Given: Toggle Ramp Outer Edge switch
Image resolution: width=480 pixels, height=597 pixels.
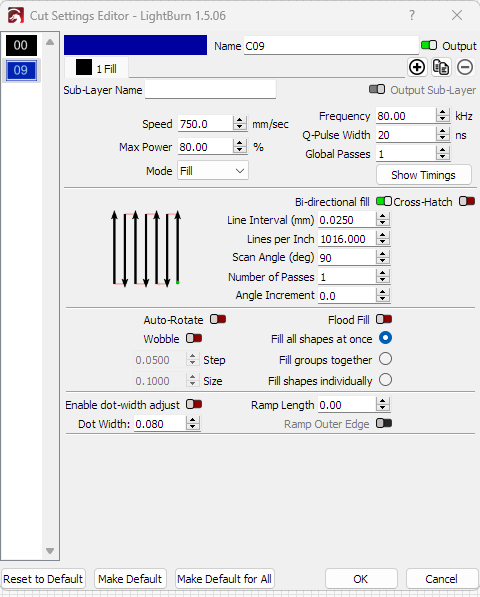Looking at the screenshot, I should coord(384,423).
